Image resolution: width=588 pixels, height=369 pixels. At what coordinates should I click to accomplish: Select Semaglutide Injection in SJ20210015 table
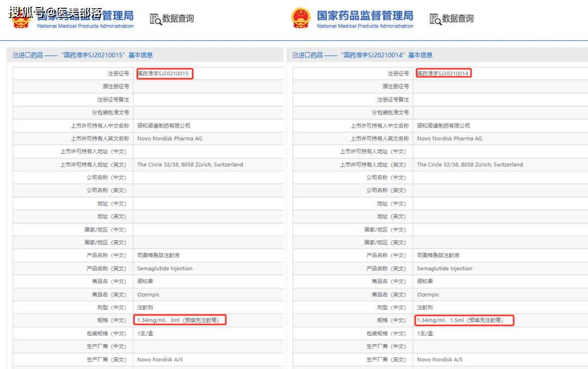tap(164, 268)
